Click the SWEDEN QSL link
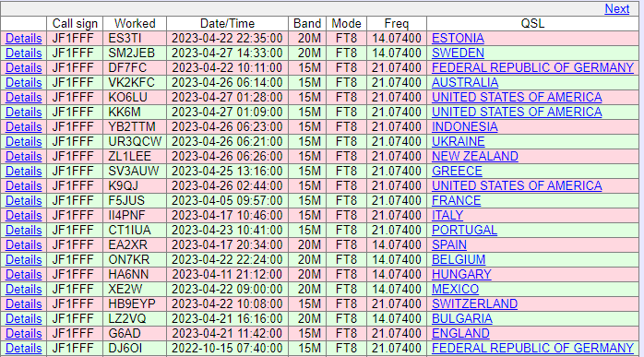The image size is (644, 357). point(458,53)
